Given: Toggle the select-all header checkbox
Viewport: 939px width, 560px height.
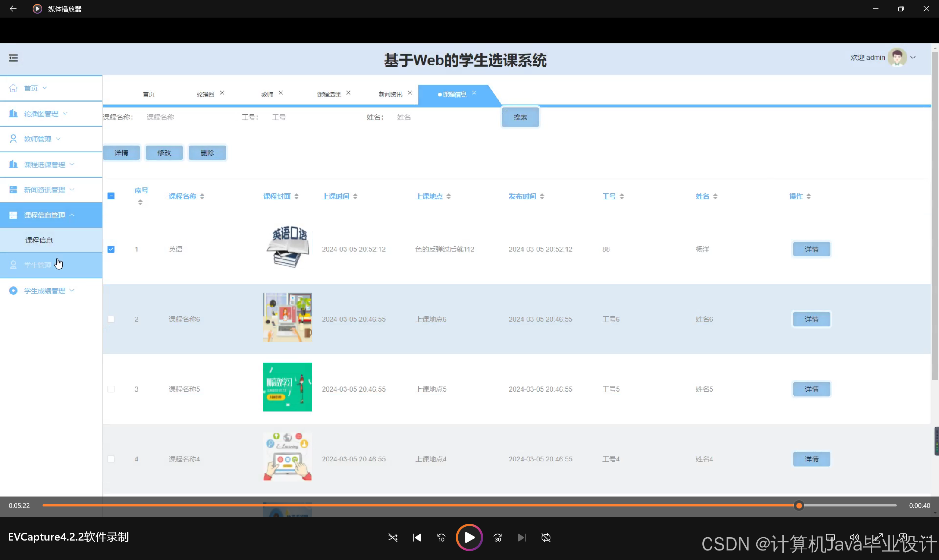Looking at the screenshot, I should [111, 196].
